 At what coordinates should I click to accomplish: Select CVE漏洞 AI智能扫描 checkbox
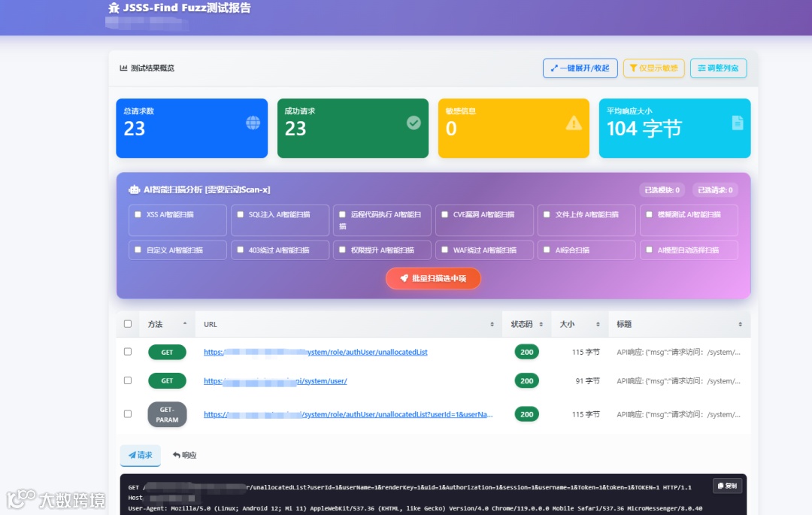pyautogui.click(x=445, y=214)
